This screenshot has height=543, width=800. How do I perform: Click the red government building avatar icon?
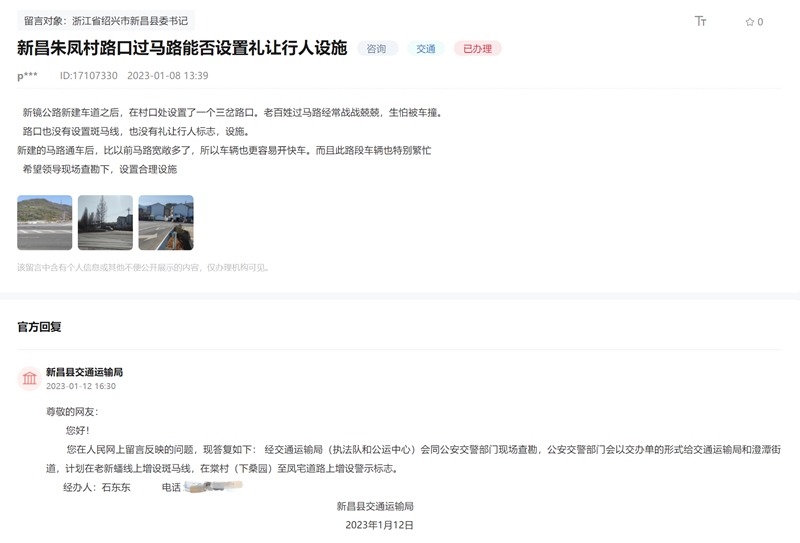click(29, 378)
